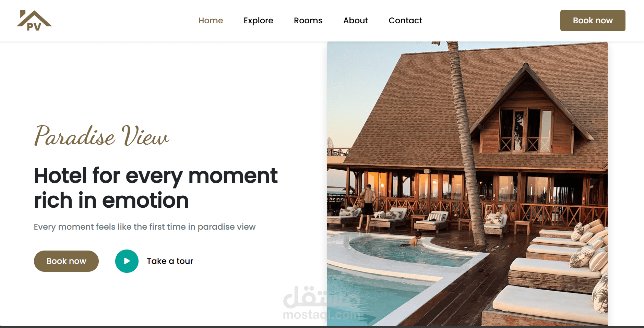Open the Rooms navigation link
Screen dimensions: 644x328
pos(308,21)
